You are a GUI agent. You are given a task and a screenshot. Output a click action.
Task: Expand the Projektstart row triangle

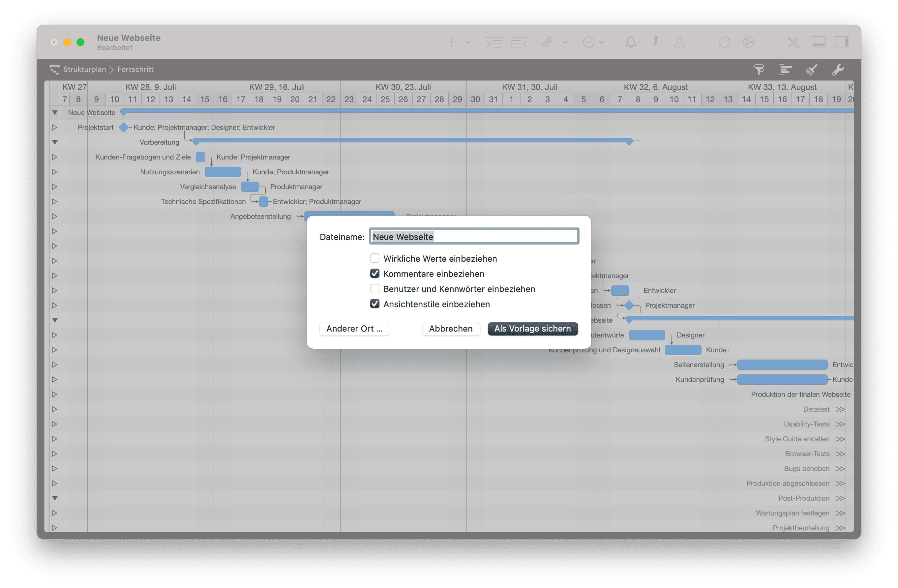coord(55,128)
